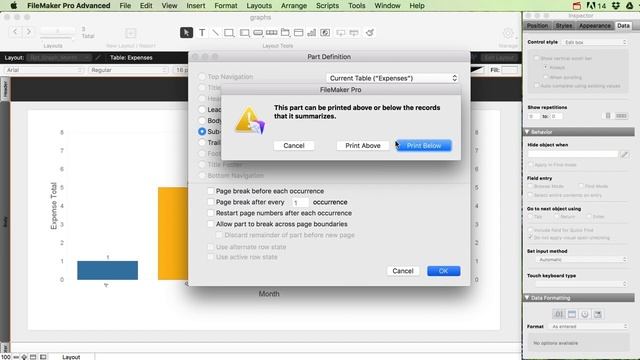This screenshot has width=640, height=360.
Task: Open Dropbox menu bar icon
Action: pyautogui.click(x=616, y=6)
